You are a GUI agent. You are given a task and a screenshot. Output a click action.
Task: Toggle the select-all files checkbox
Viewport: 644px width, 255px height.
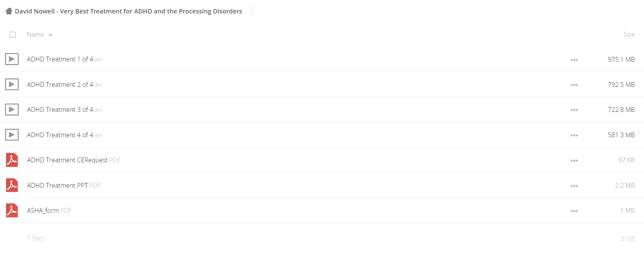[13, 34]
